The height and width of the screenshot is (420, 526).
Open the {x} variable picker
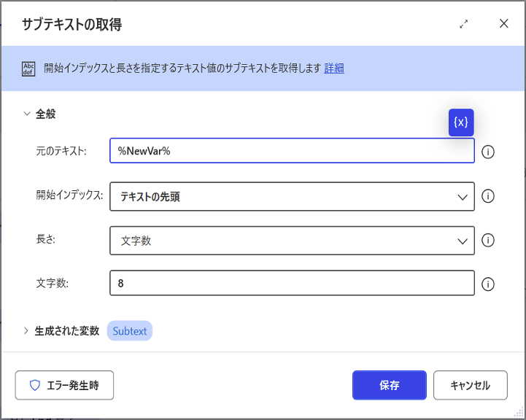461,122
